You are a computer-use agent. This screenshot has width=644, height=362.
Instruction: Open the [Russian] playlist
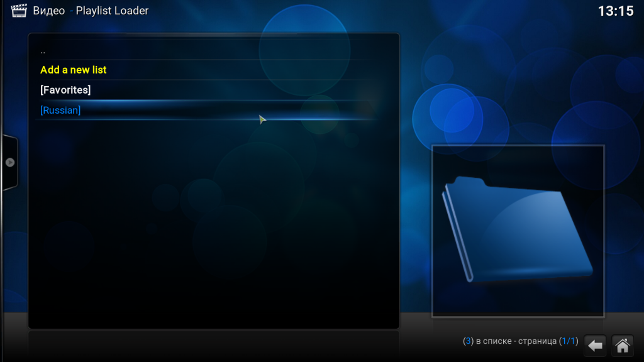coord(206,110)
